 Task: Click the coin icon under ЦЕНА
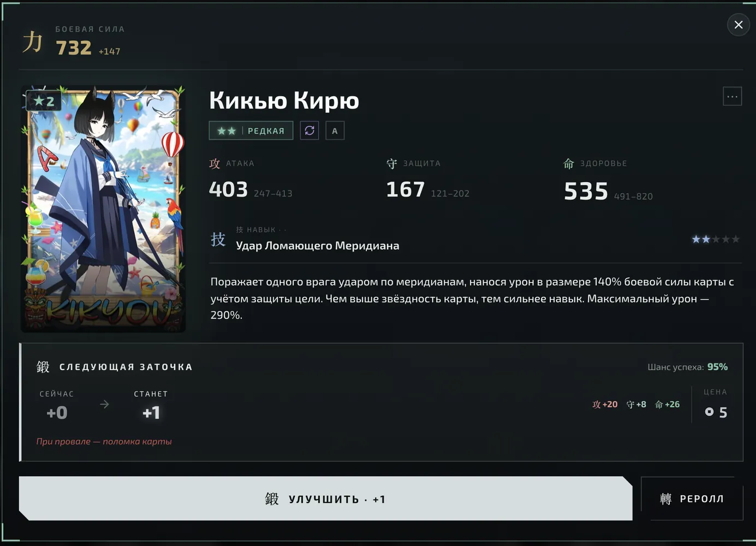709,412
